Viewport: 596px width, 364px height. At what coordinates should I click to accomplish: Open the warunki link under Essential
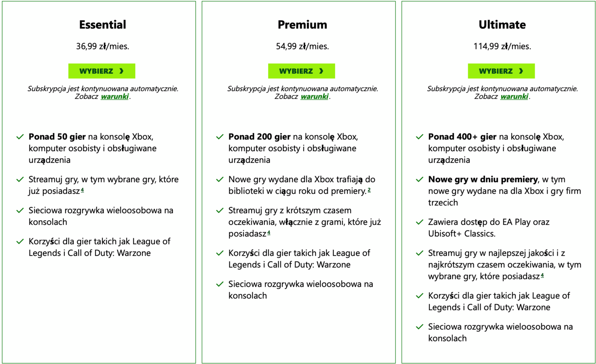pyautogui.click(x=115, y=97)
